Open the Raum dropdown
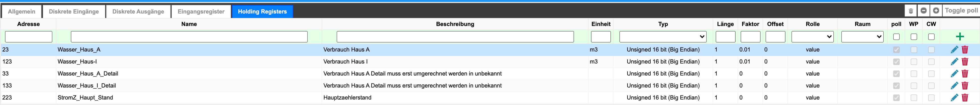The width and height of the screenshot is (980, 105). coord(862,37)
